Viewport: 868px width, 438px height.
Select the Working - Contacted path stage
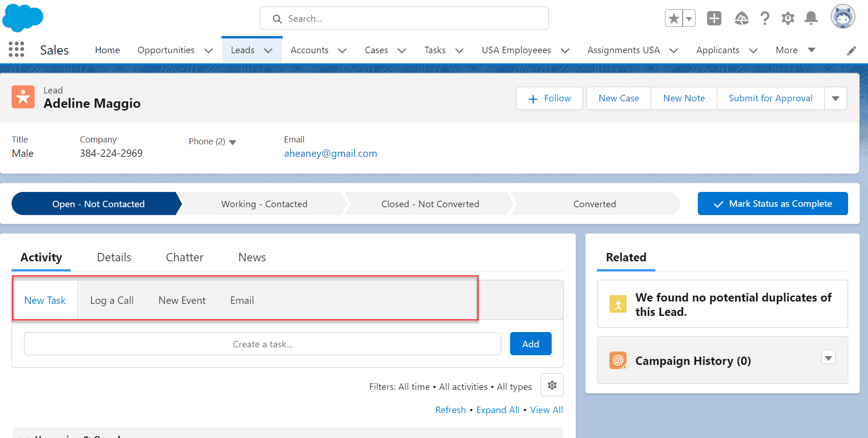[x=264, y=204]
